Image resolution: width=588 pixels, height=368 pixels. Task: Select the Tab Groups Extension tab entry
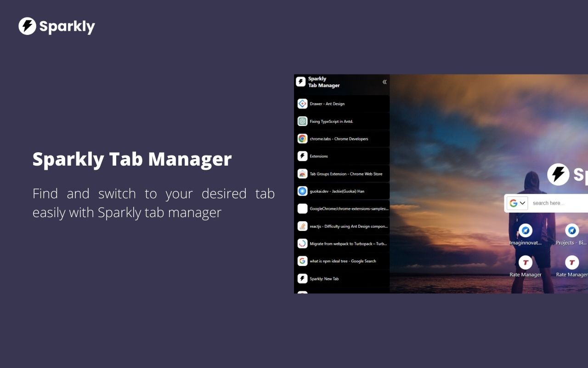[342, 173]
